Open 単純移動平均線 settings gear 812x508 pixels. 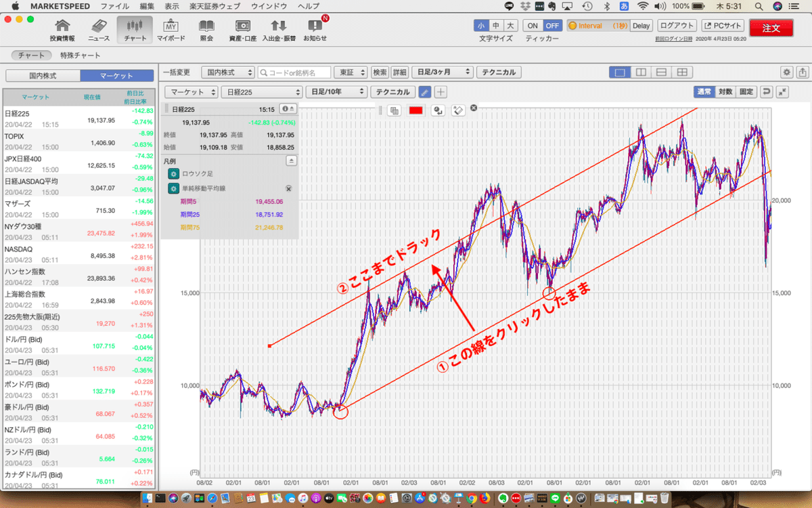pos(173,189)
